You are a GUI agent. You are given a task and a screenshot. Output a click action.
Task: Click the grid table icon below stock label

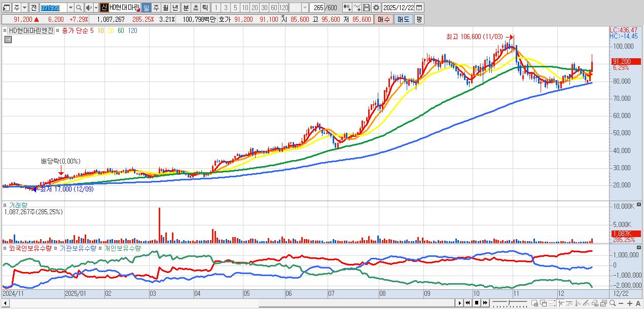[8, 39]
